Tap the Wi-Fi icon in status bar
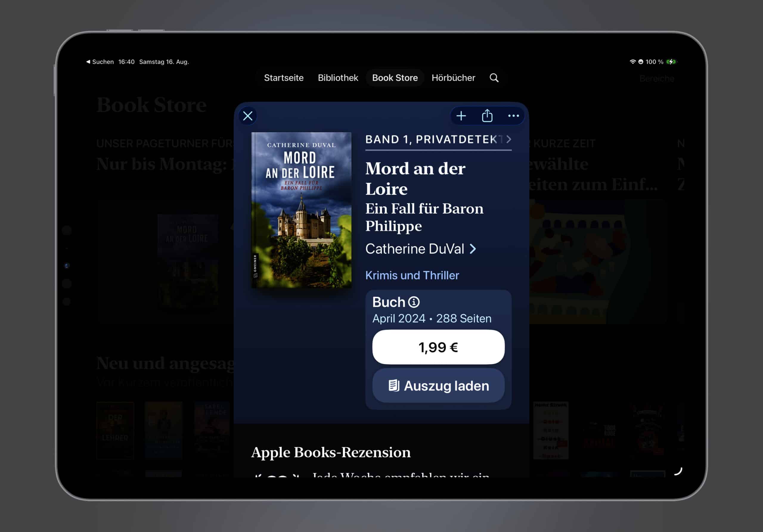 (632, 62)
